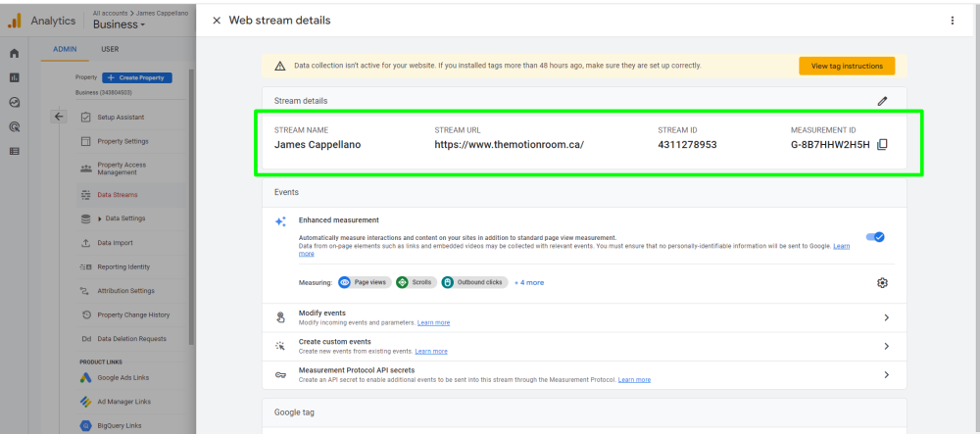The image size is (980, 434).
Task: Open the Business account dropdown
Action: (119, 25)
